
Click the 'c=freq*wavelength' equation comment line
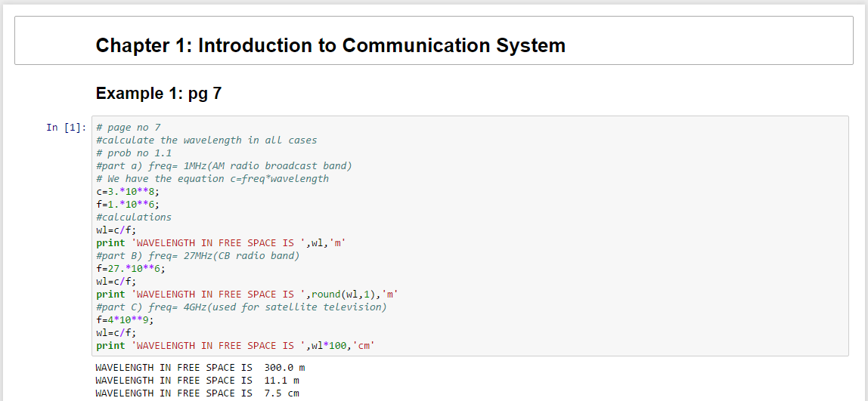[x=212, y=179]
